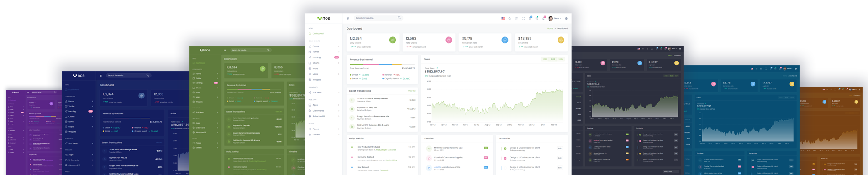Screen dimensions: 868x175
Task: Click Edit on the second To-Do item
Action: pyautogui.click(x=560, y=158)
